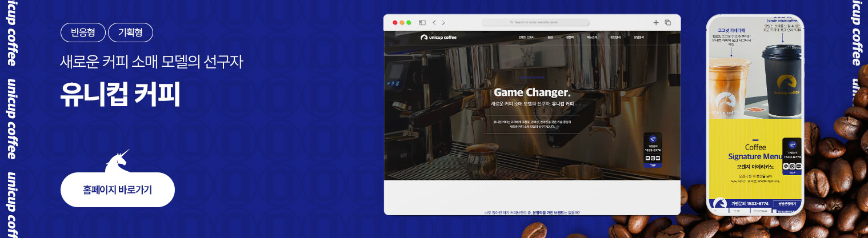Viewport: 868px width, 238px height.
Task: Click the unicorn logo in phone bottom bar
Action: 719,204
